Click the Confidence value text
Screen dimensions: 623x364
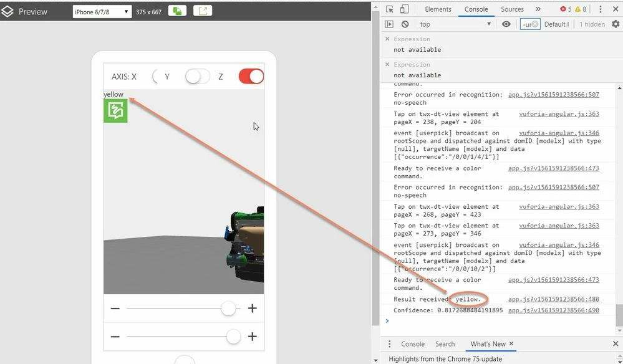tap(470, 310)
